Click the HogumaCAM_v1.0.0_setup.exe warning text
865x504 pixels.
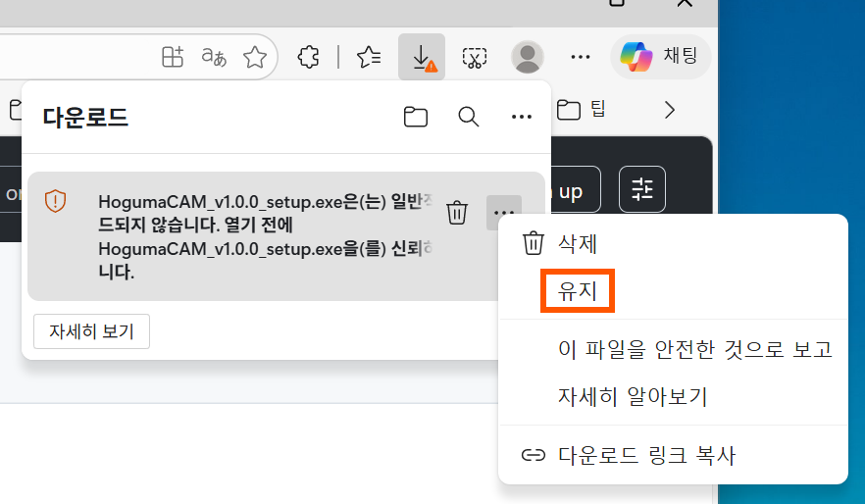[265, 236]
